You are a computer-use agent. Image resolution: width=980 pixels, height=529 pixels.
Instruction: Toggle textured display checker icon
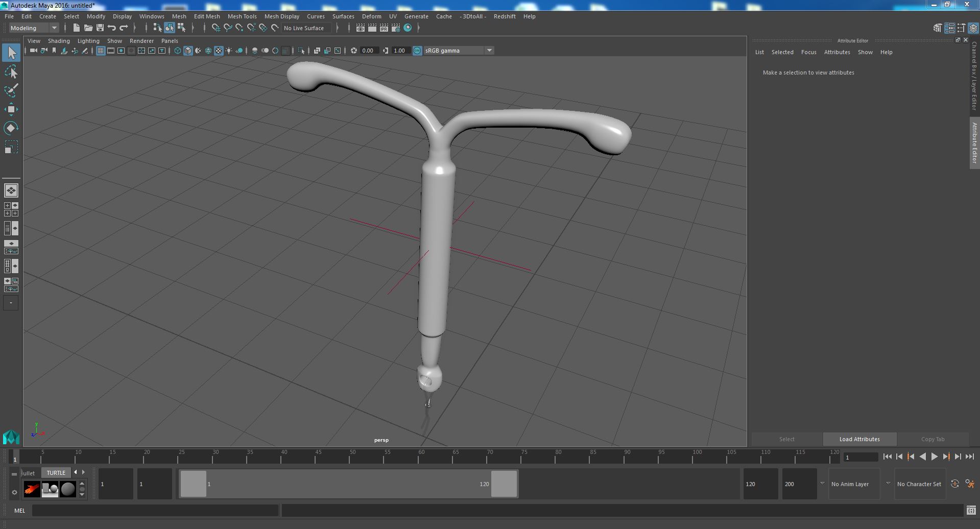click(219, 51)
